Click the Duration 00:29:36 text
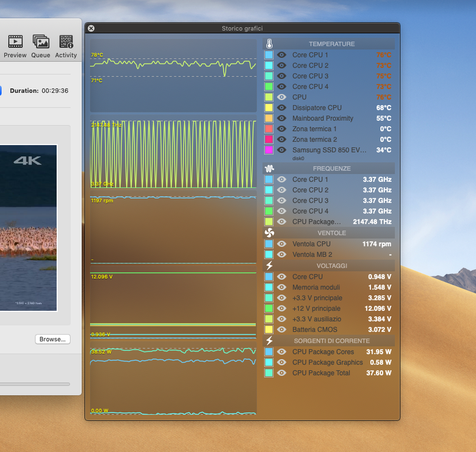Image resolution: width=476 pixels, height=452 pixels. click(39, 91)
